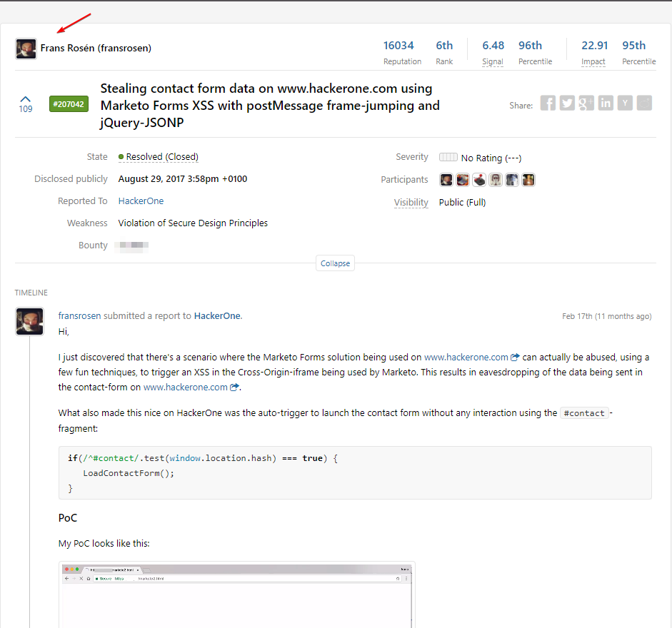Share the report on Hacker News
The image size is (672, 628).
(x=625, y=103)
